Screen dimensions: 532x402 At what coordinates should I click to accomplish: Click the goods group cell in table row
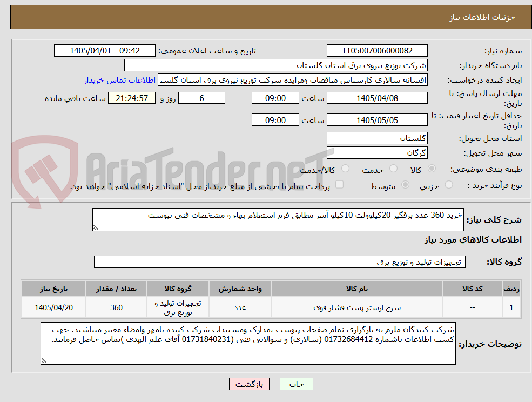pyautogui.click(x=178, y=307)
